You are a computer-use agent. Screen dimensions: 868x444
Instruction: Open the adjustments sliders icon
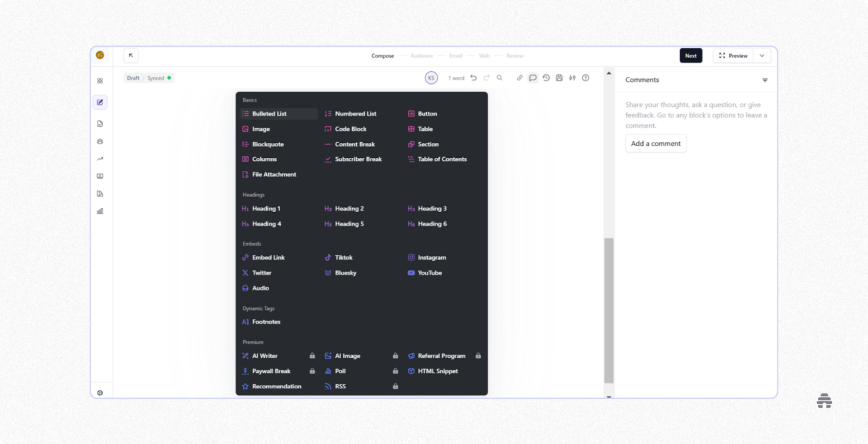point(572,78)
